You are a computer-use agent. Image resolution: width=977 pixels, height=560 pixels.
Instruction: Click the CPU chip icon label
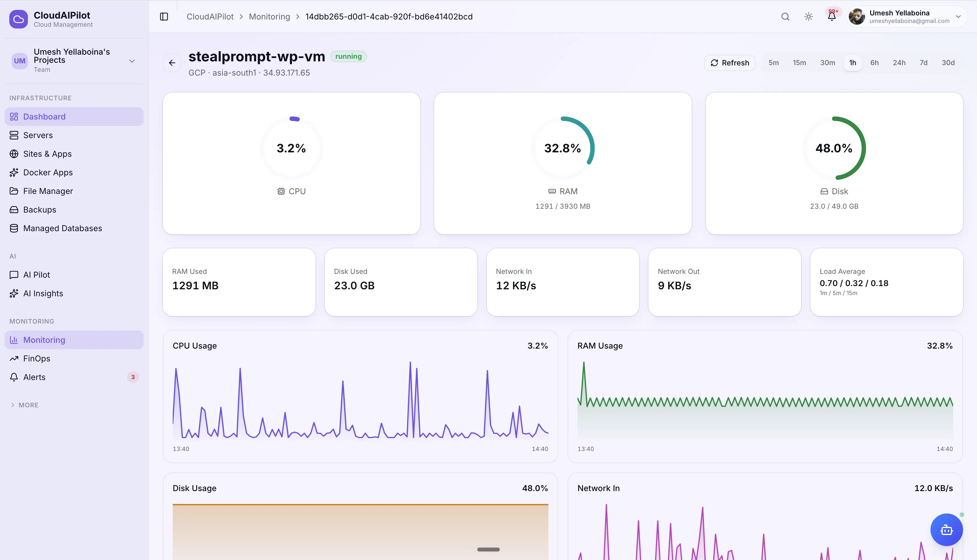click(291, 191)
